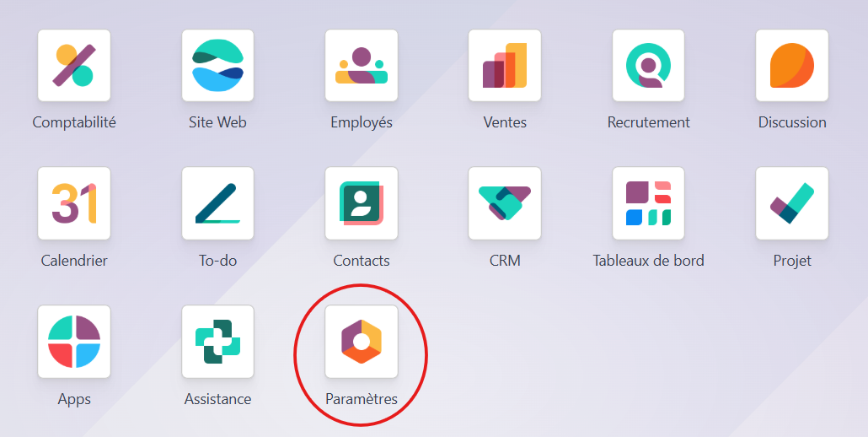Screen dimensions: 868x437
Task: Click the CRM label
Action: point(505,261)
